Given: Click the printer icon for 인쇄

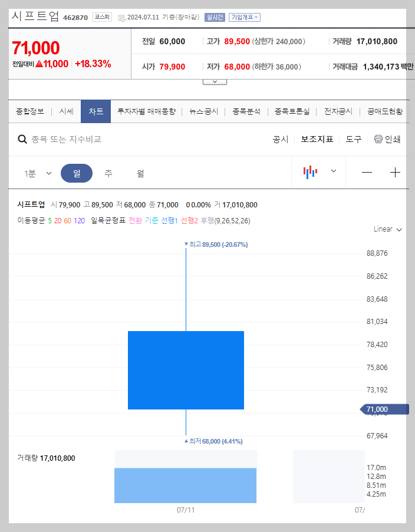Looking at the screenshot, I should click(x=378, y=139).
